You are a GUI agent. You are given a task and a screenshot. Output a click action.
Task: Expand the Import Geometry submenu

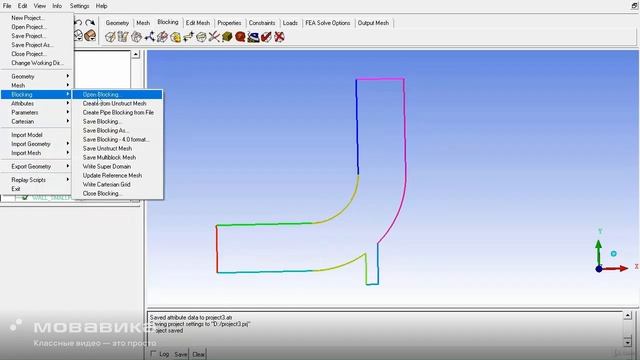coord(37,144)
